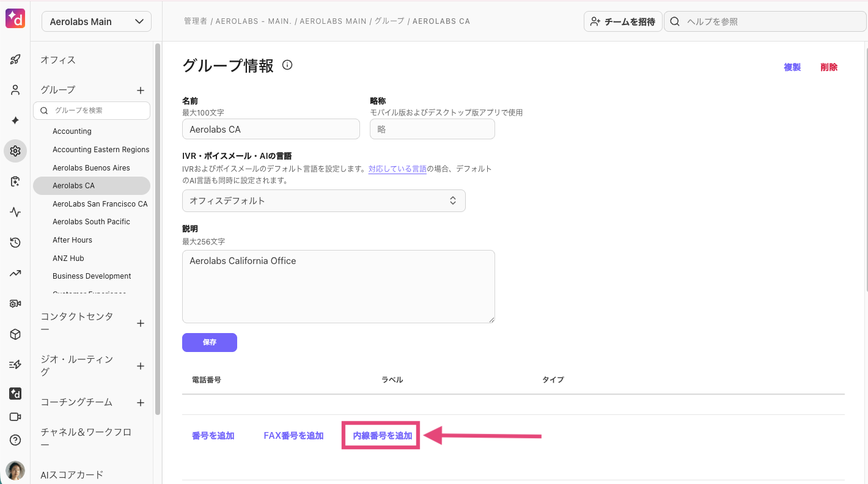
Task: Open the cube box icon in sidebar
Action: point(15,334)
